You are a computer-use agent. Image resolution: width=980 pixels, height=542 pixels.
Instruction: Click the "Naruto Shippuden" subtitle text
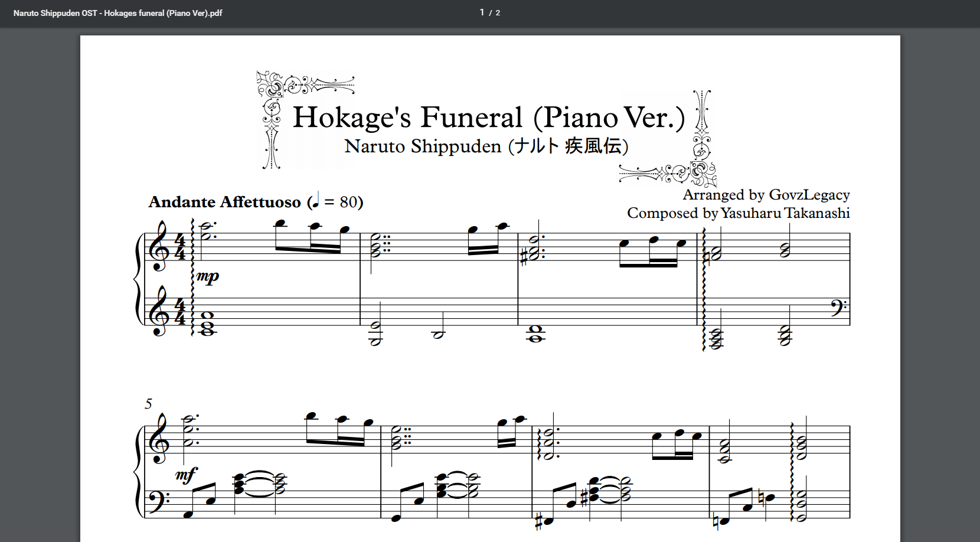(x=422, y=146)
